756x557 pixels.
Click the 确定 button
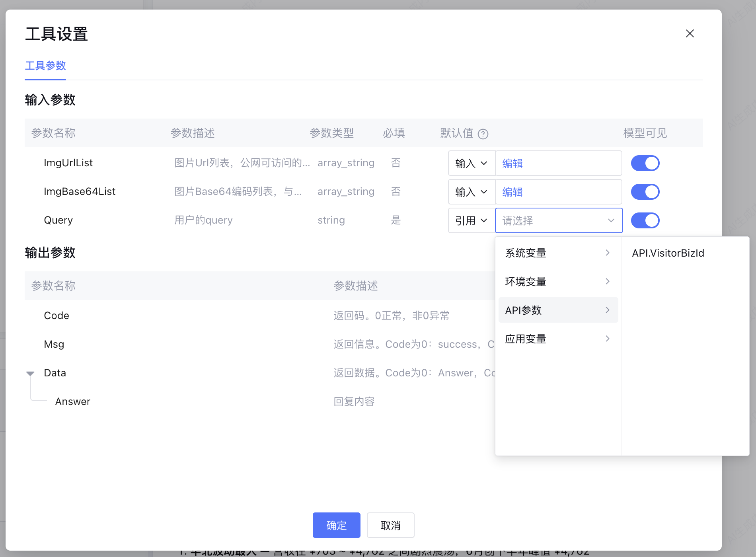pyautogui.click(x=337, y=525)
